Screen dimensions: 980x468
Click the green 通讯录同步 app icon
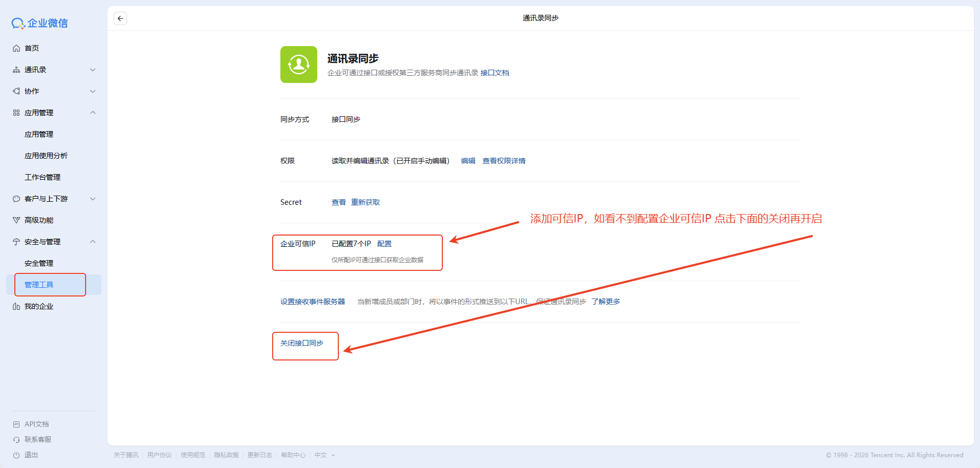point(298,65)
